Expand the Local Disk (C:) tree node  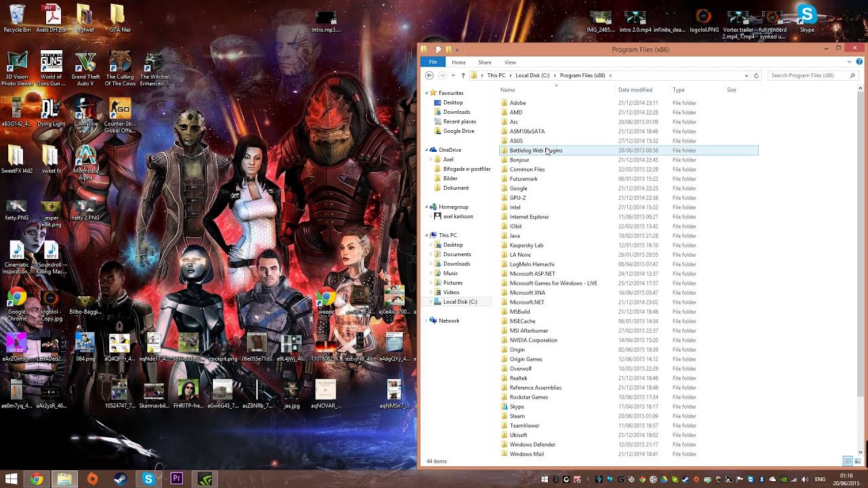(x=431, y=302)
